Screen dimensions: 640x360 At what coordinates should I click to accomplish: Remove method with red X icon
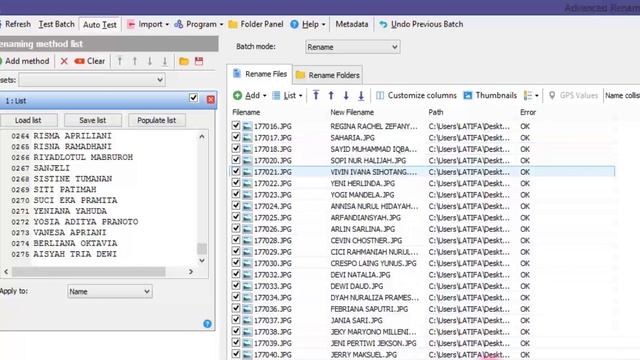point(64,61)
